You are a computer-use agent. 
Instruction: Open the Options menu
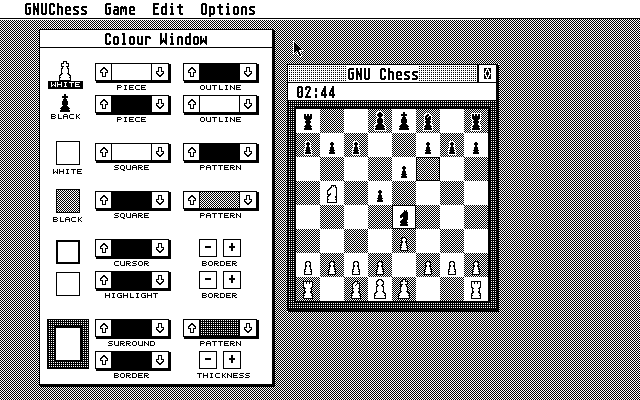(228, 9)
